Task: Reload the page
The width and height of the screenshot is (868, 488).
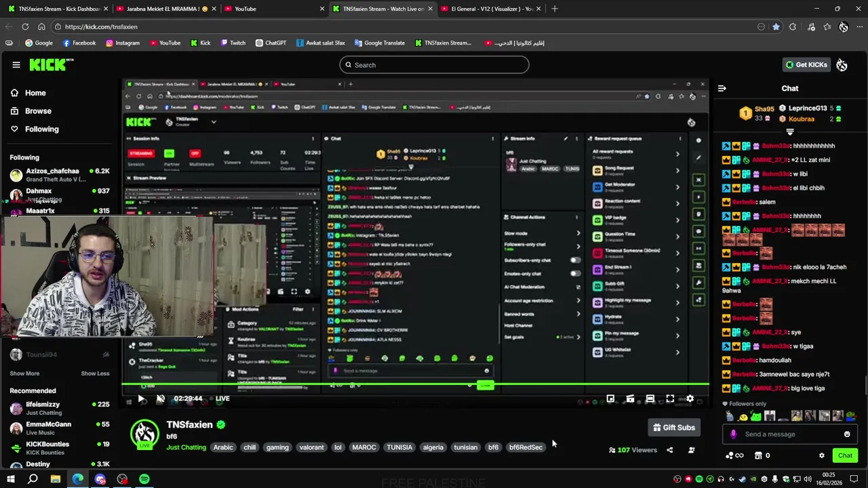Action: click(25, 26)
